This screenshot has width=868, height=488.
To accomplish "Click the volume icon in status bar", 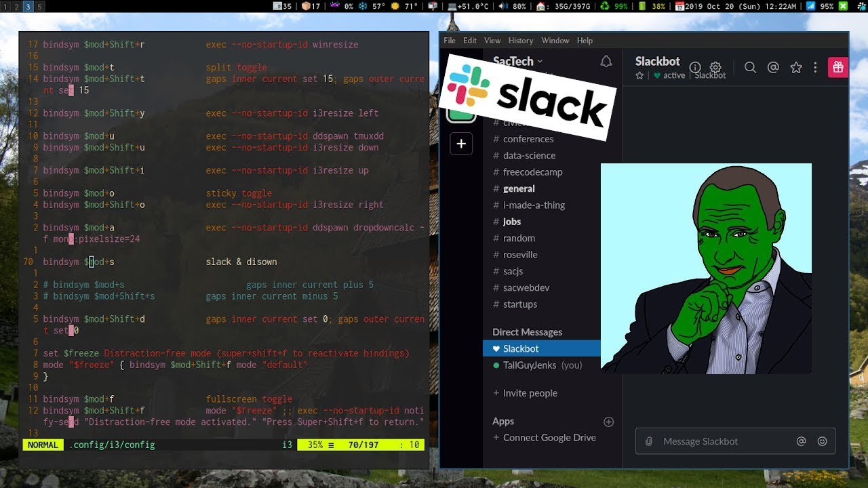I will point(503,6).
